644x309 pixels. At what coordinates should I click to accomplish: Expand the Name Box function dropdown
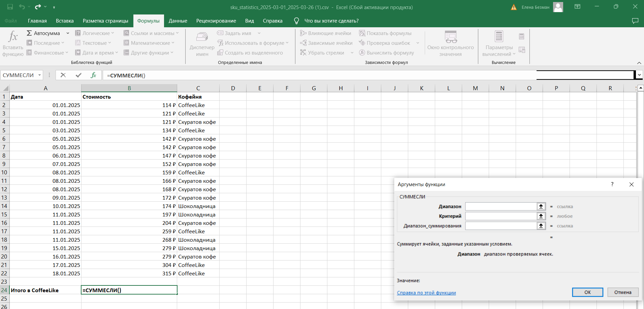tap(39, 75)
